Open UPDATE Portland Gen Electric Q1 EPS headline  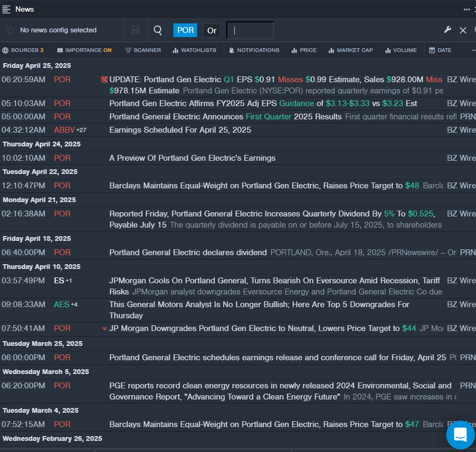tap(276, 85)
